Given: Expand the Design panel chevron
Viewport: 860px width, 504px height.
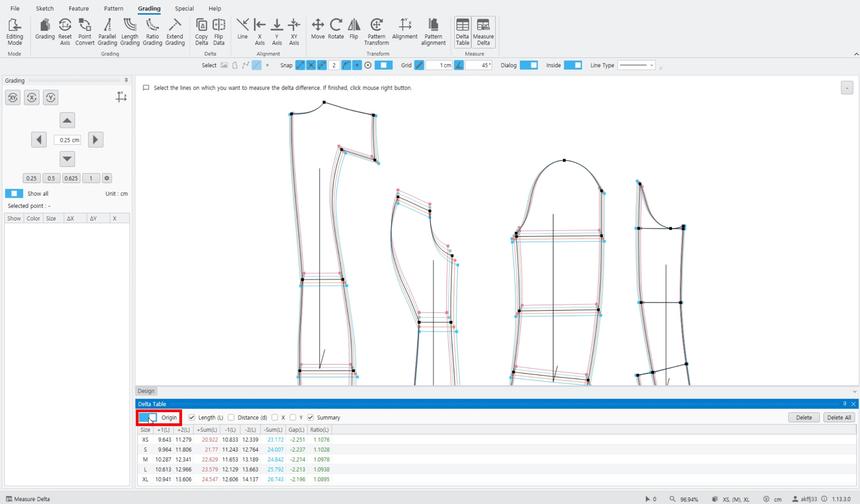Looking at the screenshot, I should pos(855,391).
